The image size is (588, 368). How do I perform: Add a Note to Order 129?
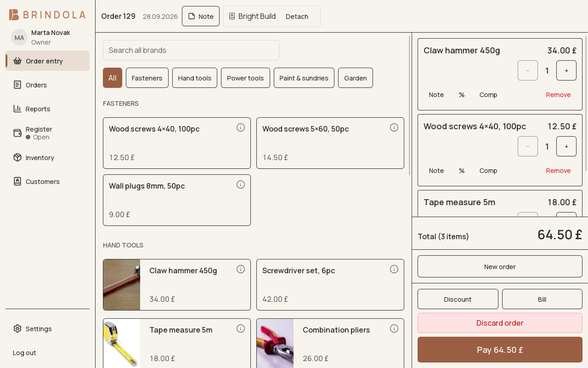[x=201, y=16]
